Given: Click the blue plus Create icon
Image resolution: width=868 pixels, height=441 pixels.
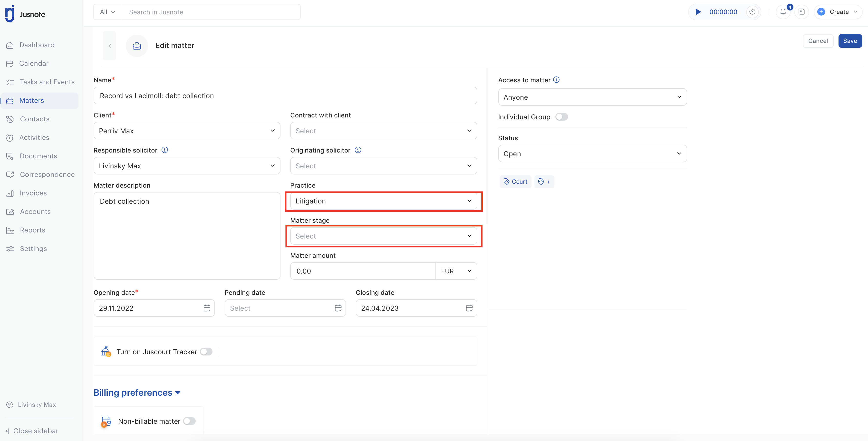Looking at the screenshot, I should [x=821, y=12].
